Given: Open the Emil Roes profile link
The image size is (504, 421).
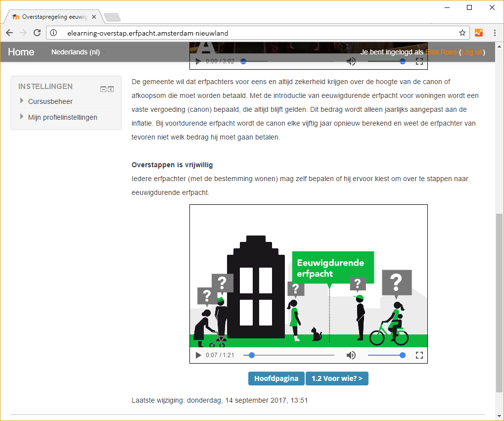Looking at the screenshot, I should pyautogui.click(x=441, y=52).
